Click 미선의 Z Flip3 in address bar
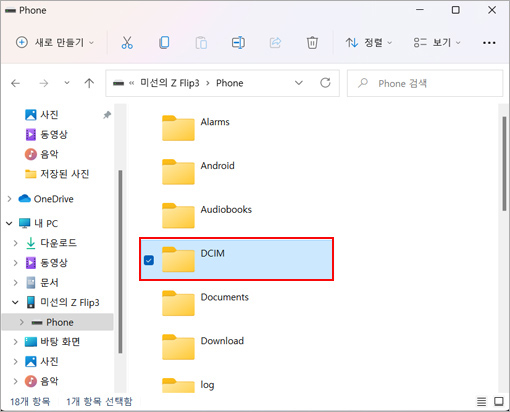 pos(170,83)
